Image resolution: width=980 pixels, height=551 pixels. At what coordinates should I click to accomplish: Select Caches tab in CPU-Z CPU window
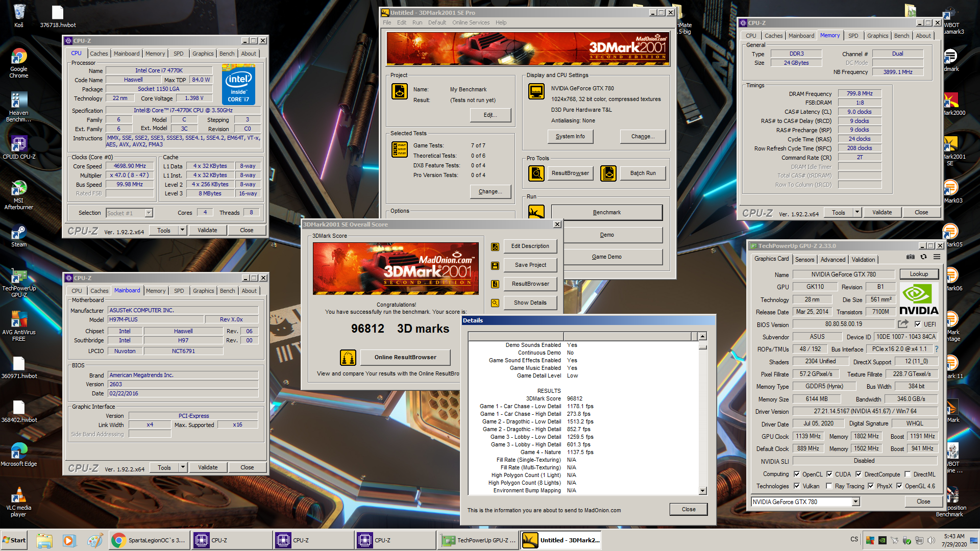pos(99,54)
